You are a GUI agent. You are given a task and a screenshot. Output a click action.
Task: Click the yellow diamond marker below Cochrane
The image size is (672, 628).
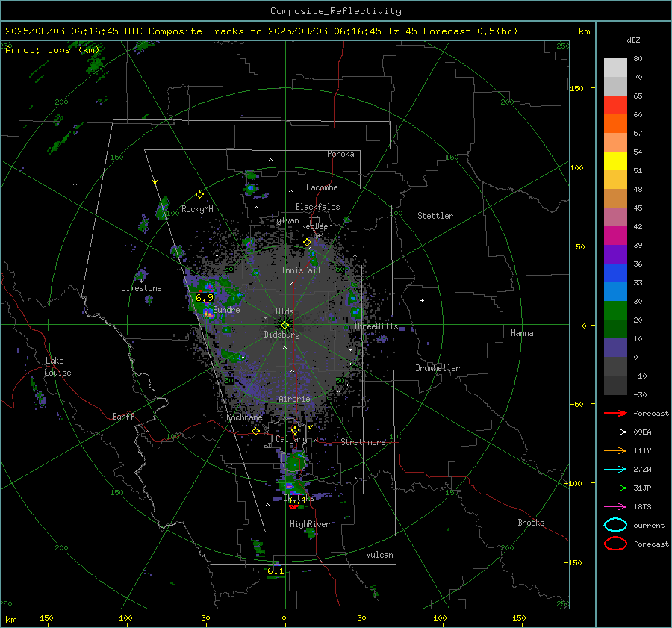click(256, 432)
